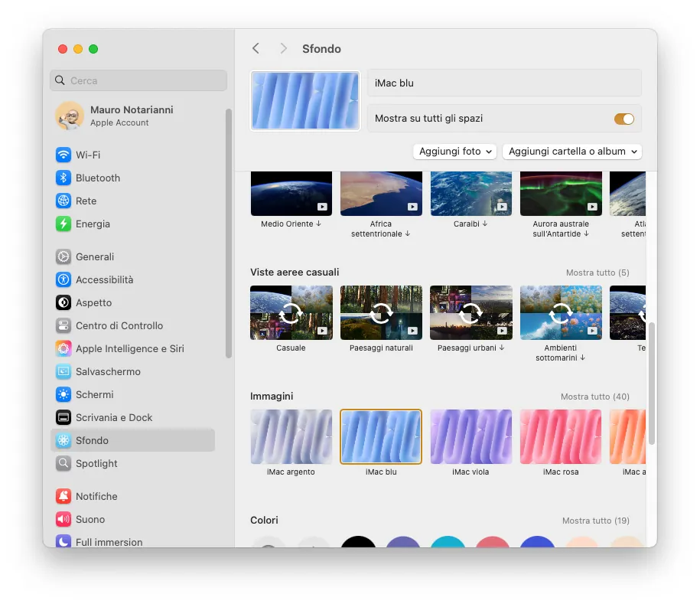Click Mostra tutto next to Immagini

coord(596,397)
